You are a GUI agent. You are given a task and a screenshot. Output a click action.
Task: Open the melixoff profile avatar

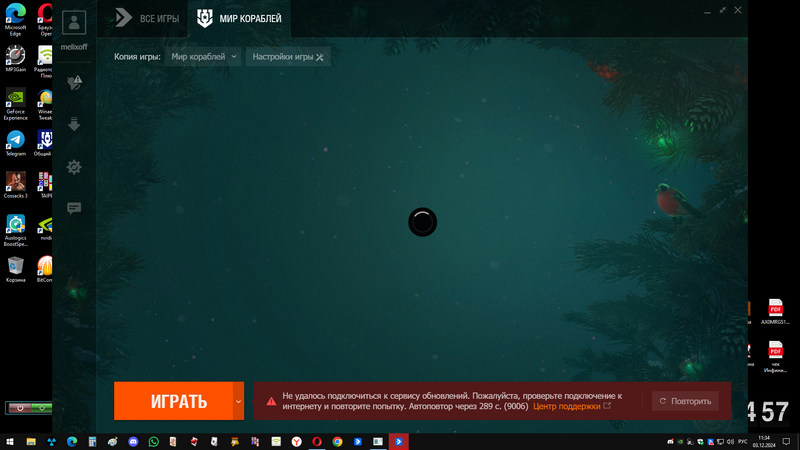(74, 22)
